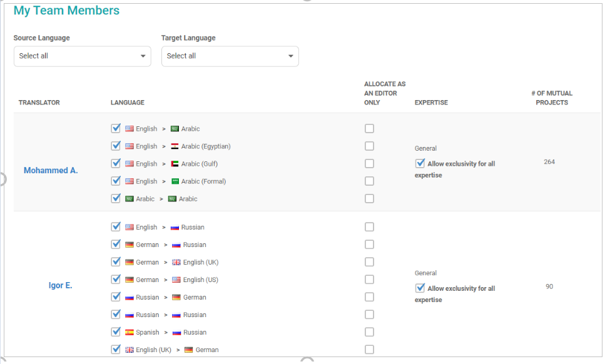Viewport: 610px width, 364px height.
Task: Set German to English (US) editor only
Action: coord(369,279)
